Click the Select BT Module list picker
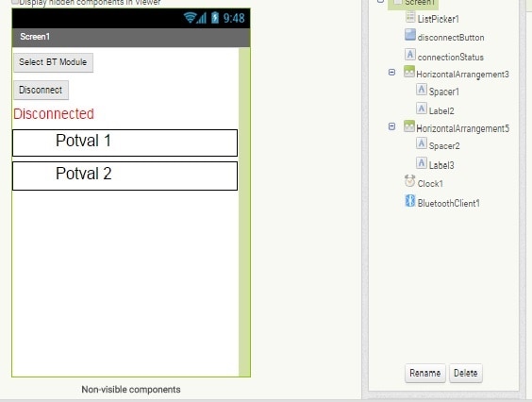 53,62
